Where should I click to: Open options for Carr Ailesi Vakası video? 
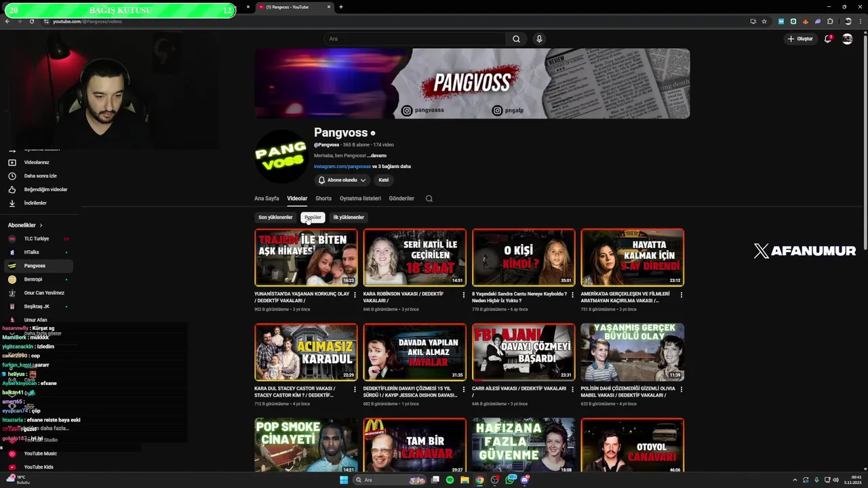point(572,390)
